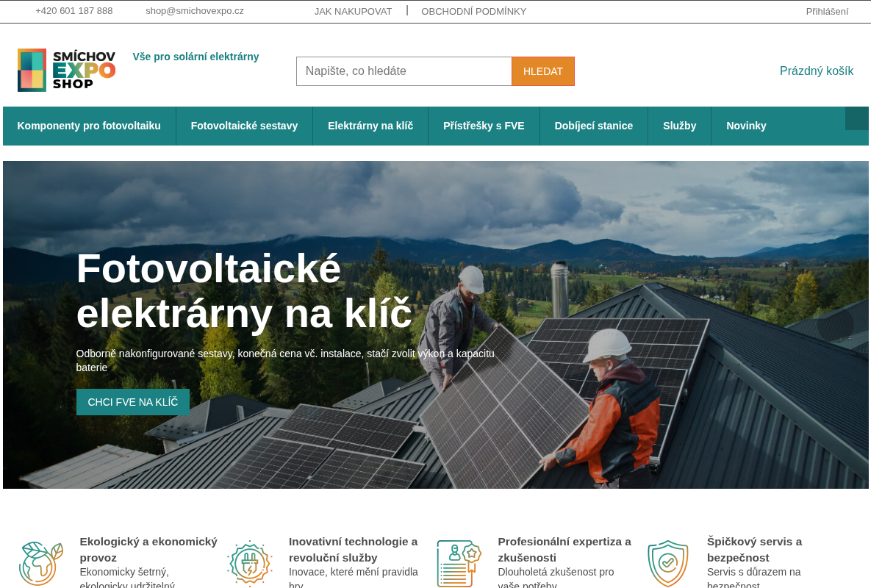Click the hero banner heading Fotovoltaické elektrárny na klíč
The image size is (882, 588).
[244, 290]
